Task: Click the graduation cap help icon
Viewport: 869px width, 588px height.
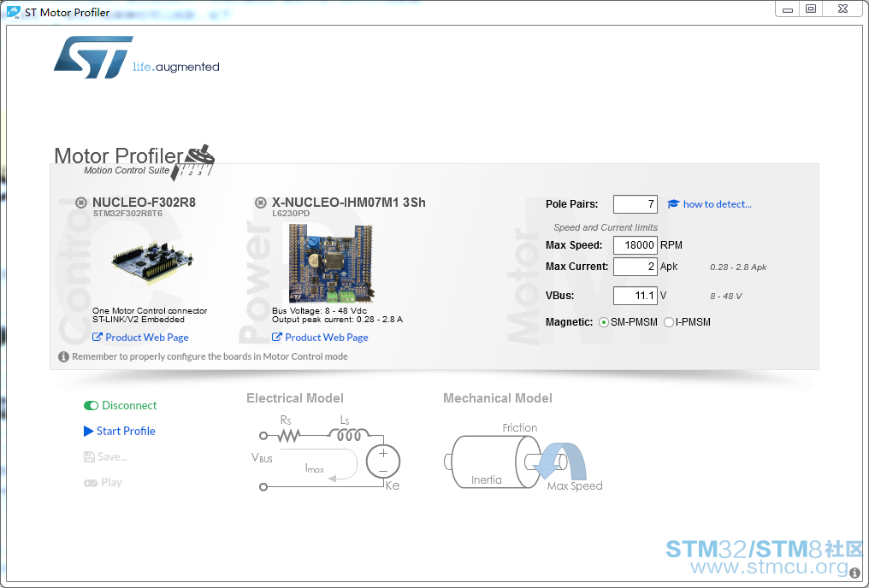Action: click(673, 204)
